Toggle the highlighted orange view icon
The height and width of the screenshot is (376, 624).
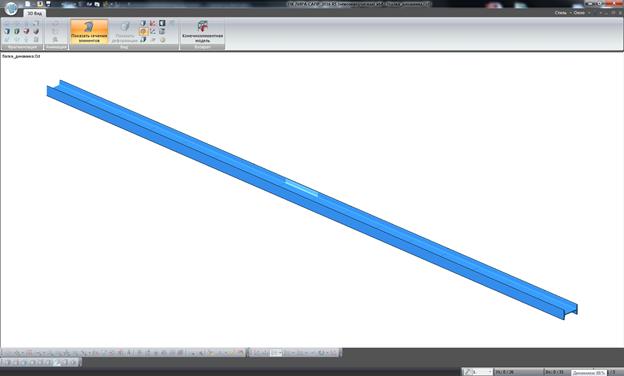[143, 31]
